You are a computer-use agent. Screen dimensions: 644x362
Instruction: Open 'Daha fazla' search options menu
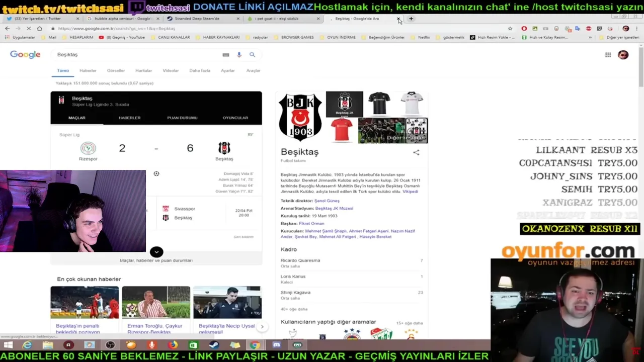pos(200,70)
